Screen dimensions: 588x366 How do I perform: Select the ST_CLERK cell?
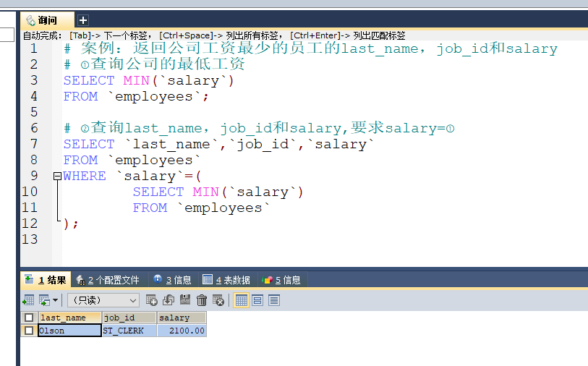(x=129, y=331)
